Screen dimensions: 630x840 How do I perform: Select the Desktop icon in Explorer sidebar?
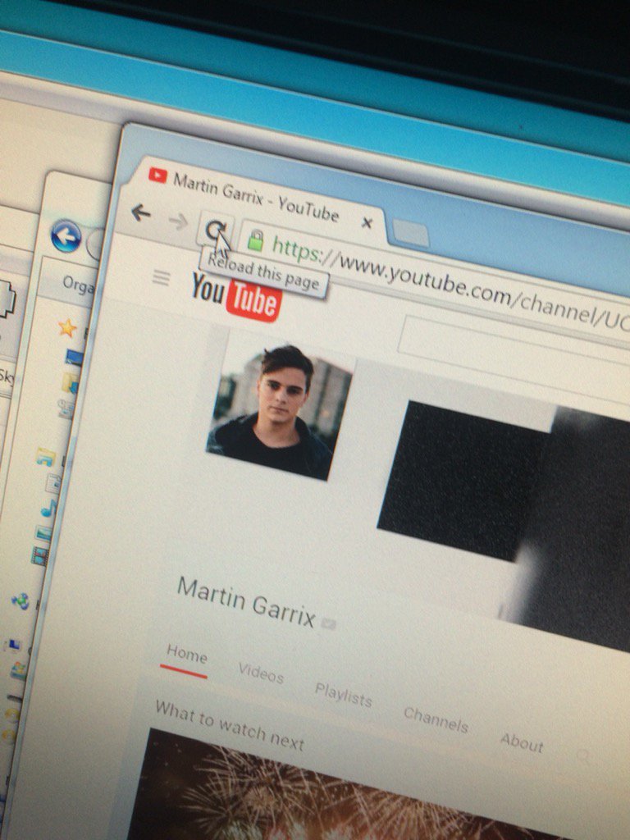point(74,357)
